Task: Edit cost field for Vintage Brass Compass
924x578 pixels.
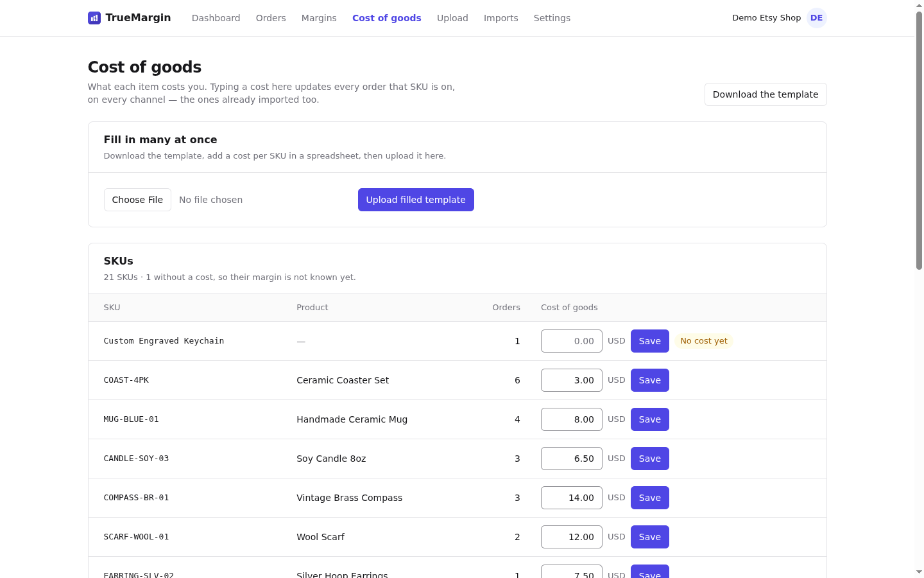Action: 572,498
